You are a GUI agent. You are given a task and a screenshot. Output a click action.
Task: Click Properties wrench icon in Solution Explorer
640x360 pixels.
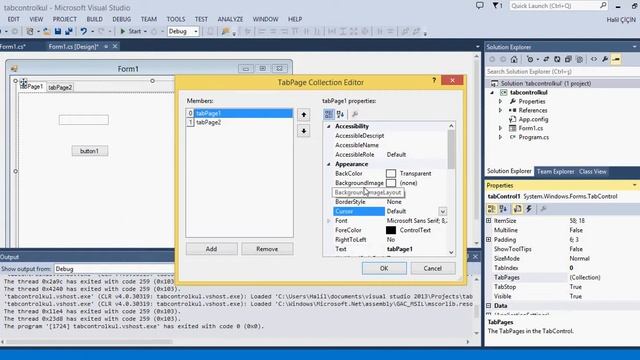(x=605, y=59)
